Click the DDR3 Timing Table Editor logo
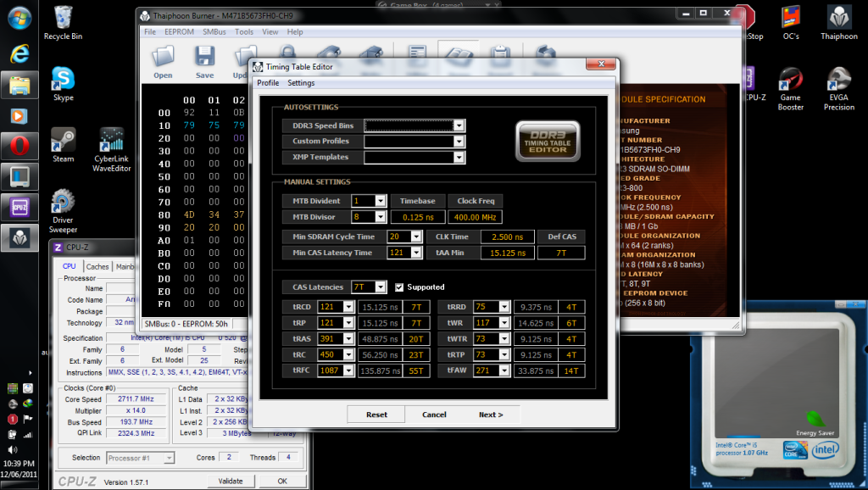 pos(548,142)
